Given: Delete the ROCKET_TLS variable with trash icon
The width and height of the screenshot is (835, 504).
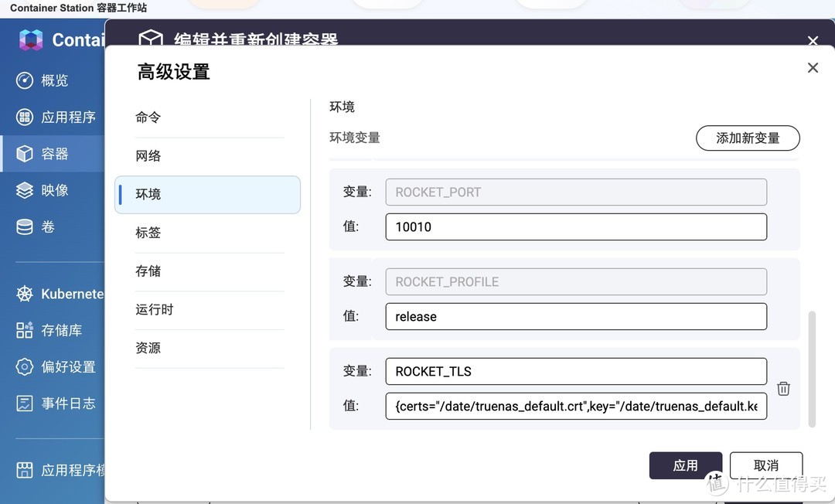Looking at the screenshot, I should tap(783, 388).
